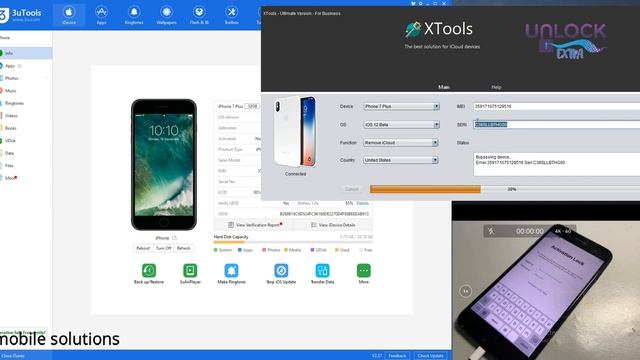Launch the 3uAirPlayer icon
Image resolution: width=640 pixels, height=360 pixels.
(x=190, y=271)
